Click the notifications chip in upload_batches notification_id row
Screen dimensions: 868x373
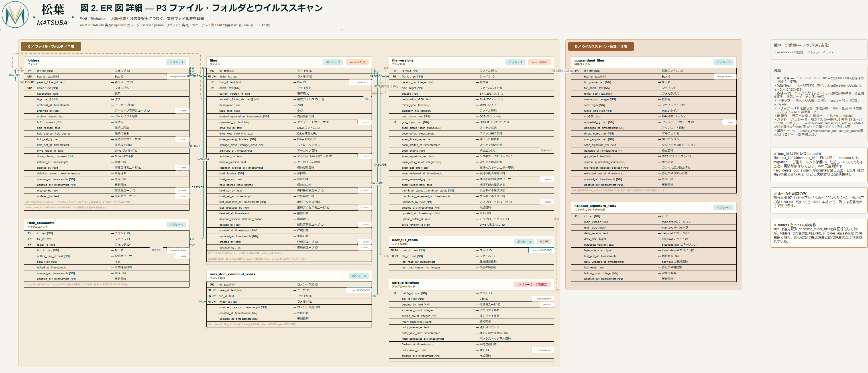tap(543, 350)
